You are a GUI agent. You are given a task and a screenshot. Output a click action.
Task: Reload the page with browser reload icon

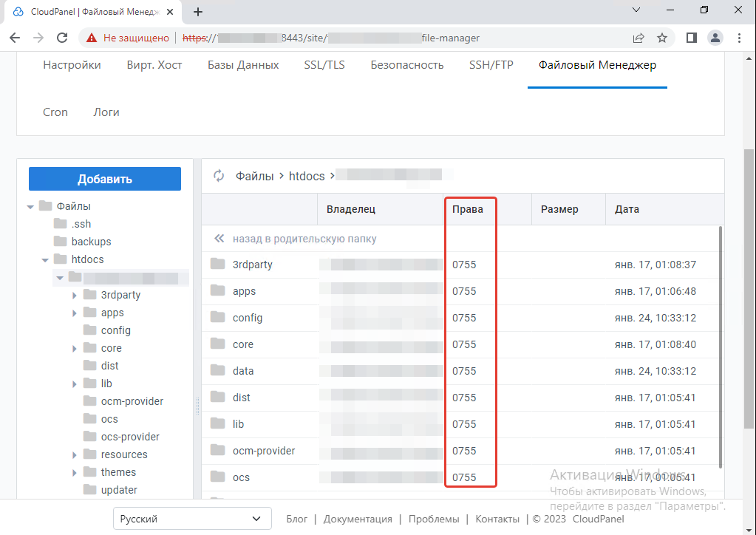(62, 38)
